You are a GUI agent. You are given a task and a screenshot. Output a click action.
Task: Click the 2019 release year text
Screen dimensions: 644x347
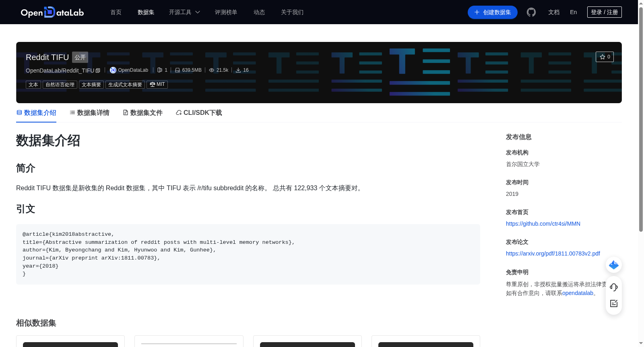(x=512, y=194)
